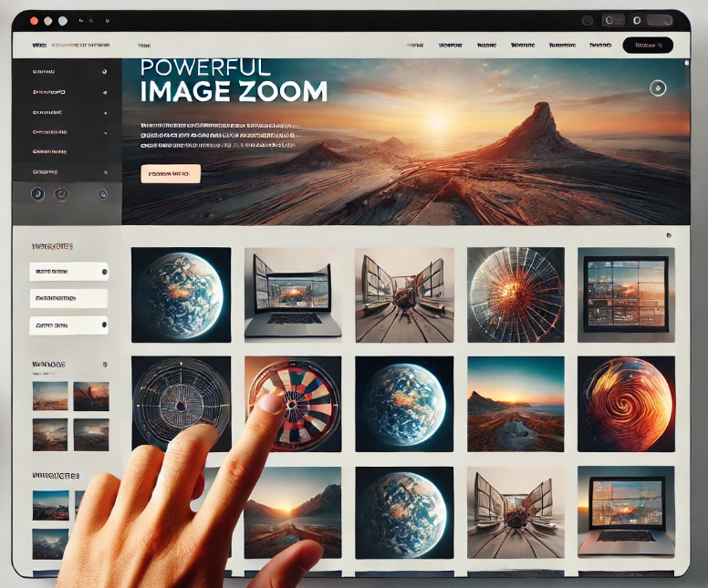The image size is (708, 588).
Task: Open the fifth dark sidebar row, the one without an icon
Action: click(49, 151)
